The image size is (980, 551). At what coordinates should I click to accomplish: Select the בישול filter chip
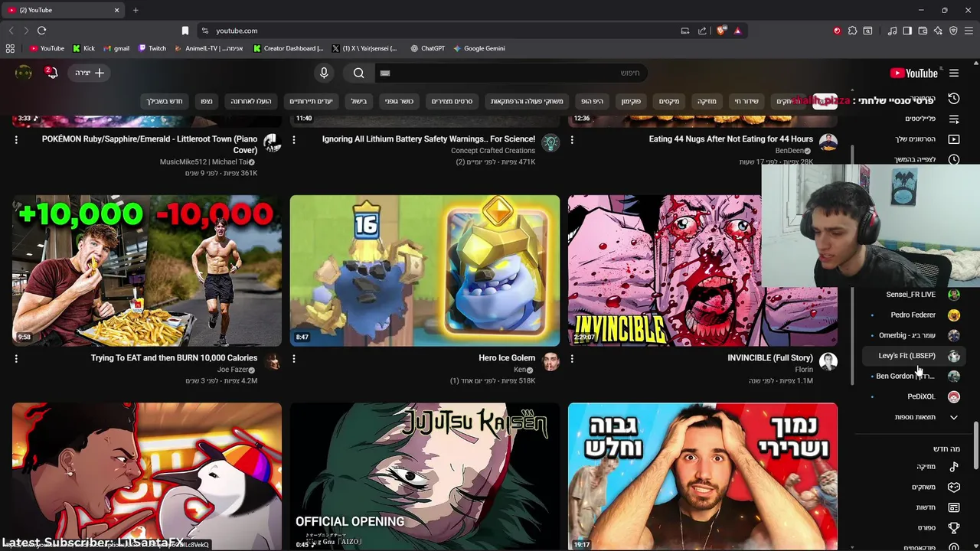click(359, 101)
